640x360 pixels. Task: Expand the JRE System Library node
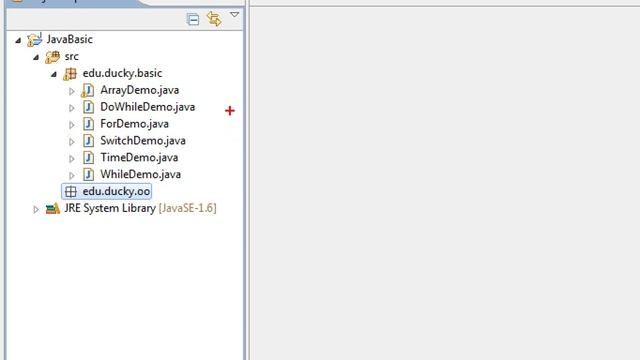coord(36,209)
